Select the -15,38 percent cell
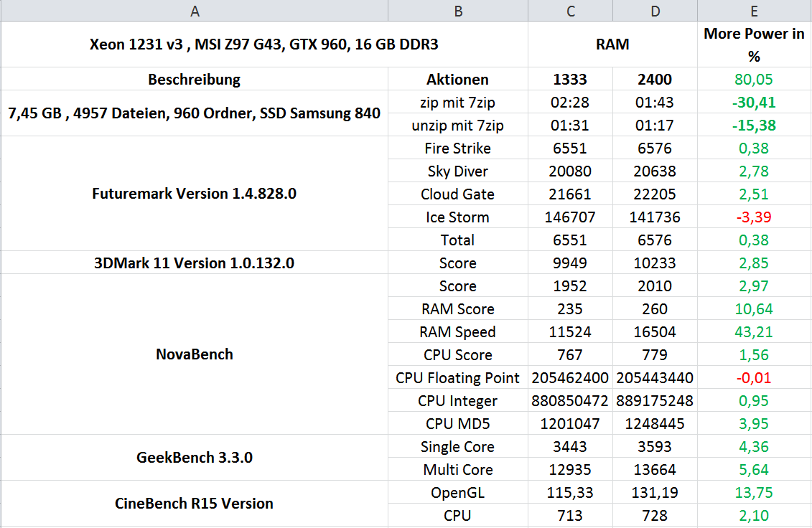The width and height of the screenshot is (812, 528). [x=754, y=126]
